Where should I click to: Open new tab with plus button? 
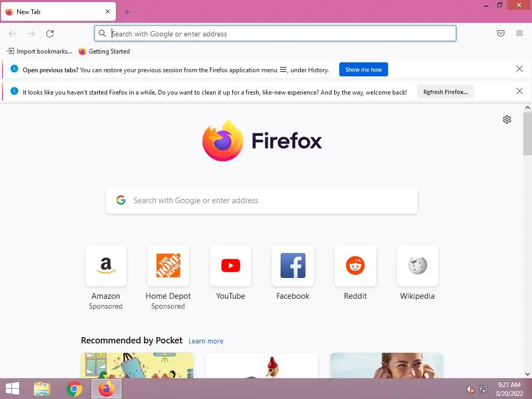click(x=127, y=12)
